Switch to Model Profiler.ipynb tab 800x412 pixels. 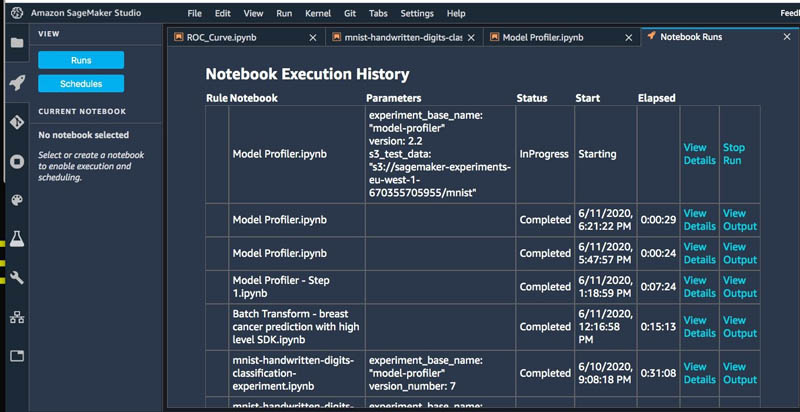[561, 37]
